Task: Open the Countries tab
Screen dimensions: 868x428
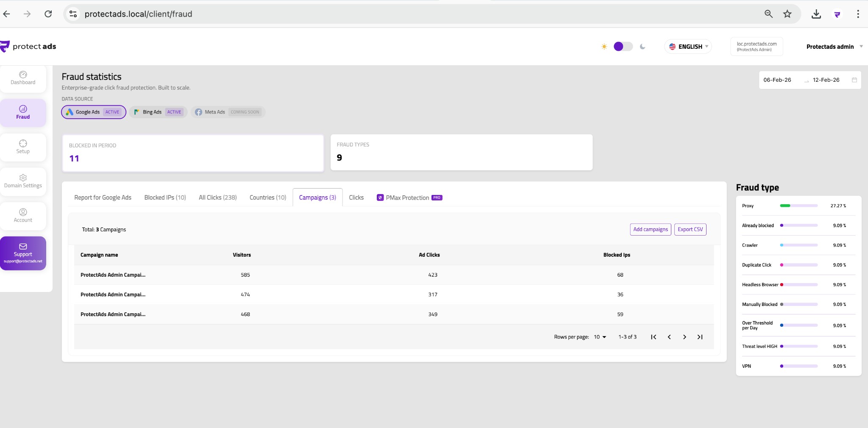Action: [x=267, y=197]
